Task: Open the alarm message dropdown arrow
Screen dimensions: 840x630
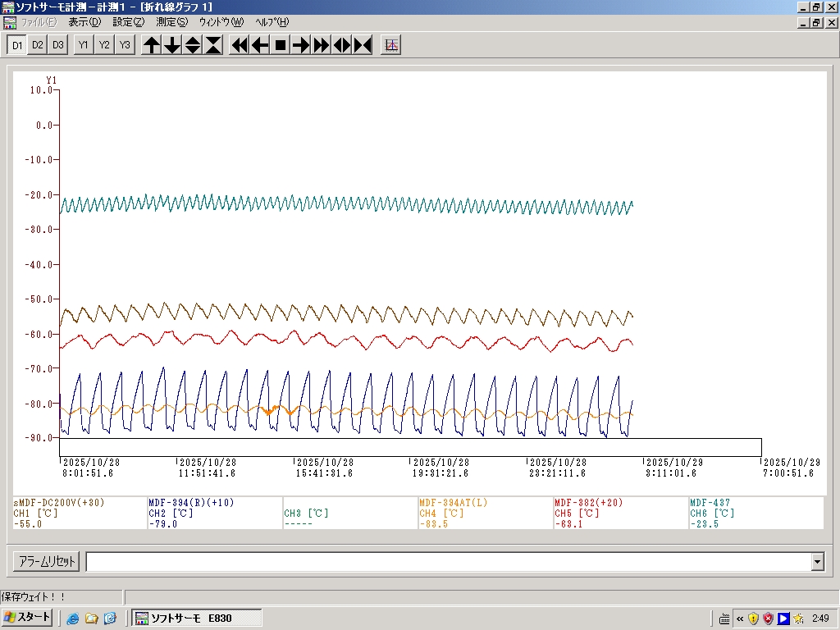Action: coord(817,562)
